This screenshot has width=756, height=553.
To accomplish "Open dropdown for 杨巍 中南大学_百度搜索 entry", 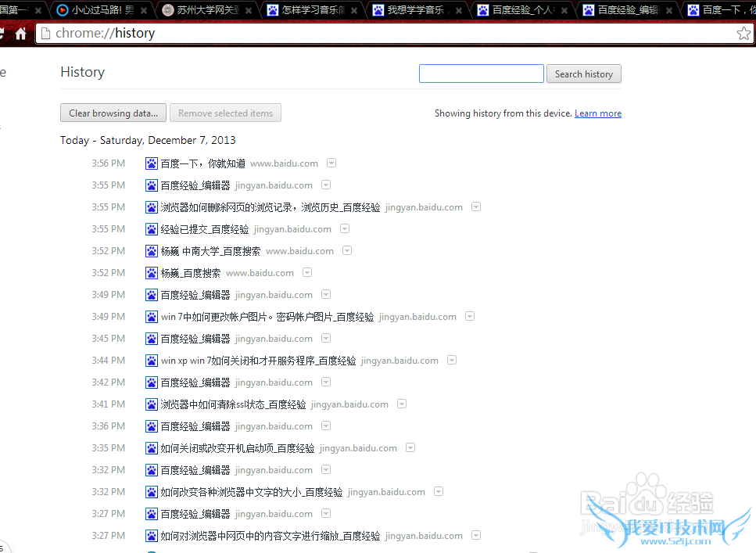I will (347, 250).
